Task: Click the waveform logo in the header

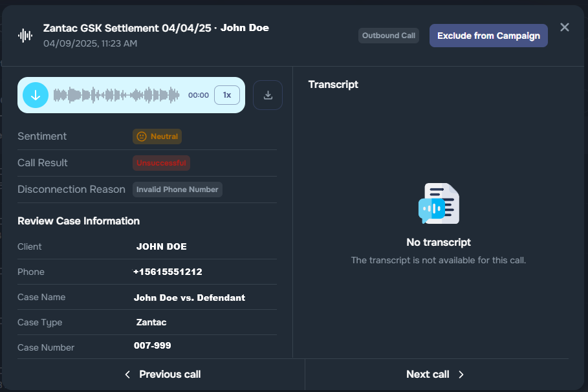Action: (x=25, y=35)
